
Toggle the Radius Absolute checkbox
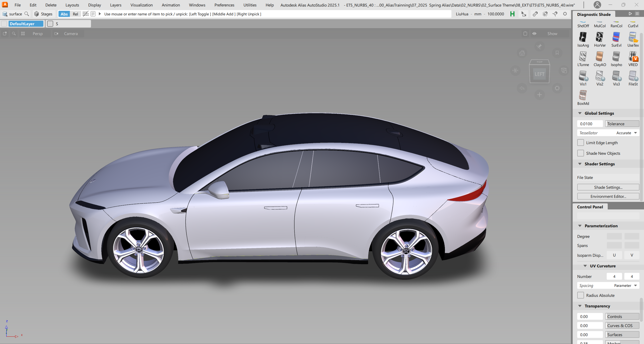point(580,295)
